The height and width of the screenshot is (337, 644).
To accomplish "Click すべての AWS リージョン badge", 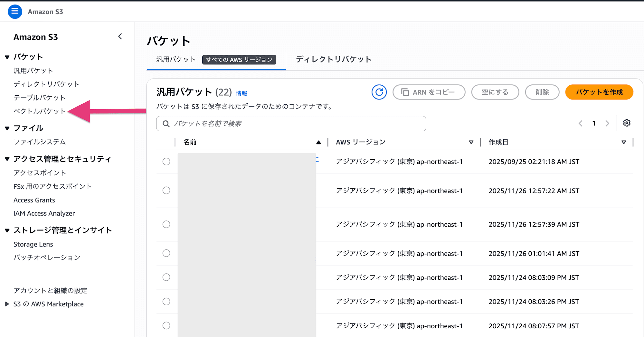I will point(239,60).
